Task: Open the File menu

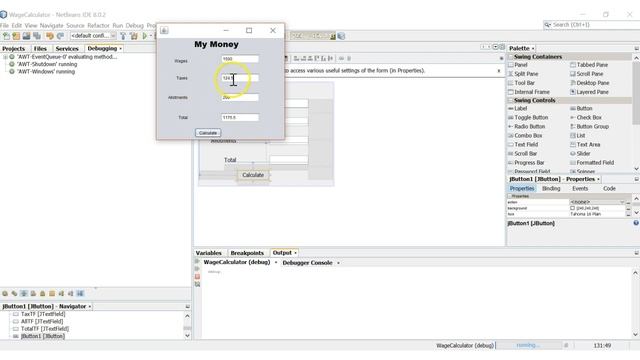Action: point(4,25)
